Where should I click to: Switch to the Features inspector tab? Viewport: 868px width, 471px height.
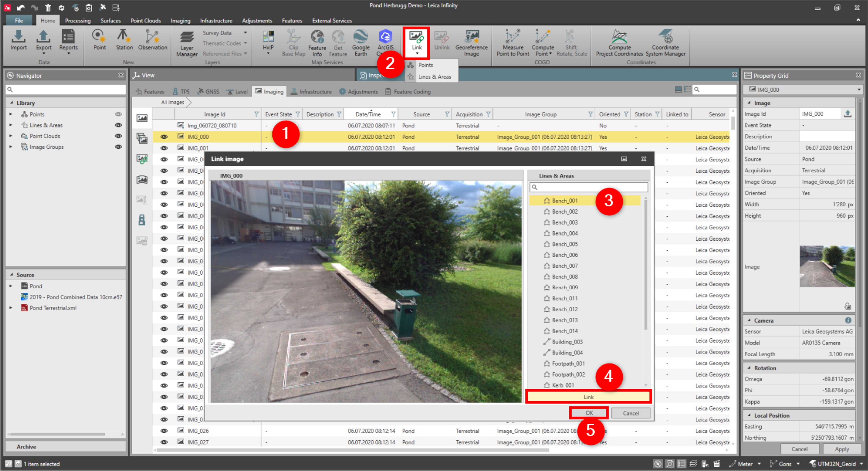(150, 91)
